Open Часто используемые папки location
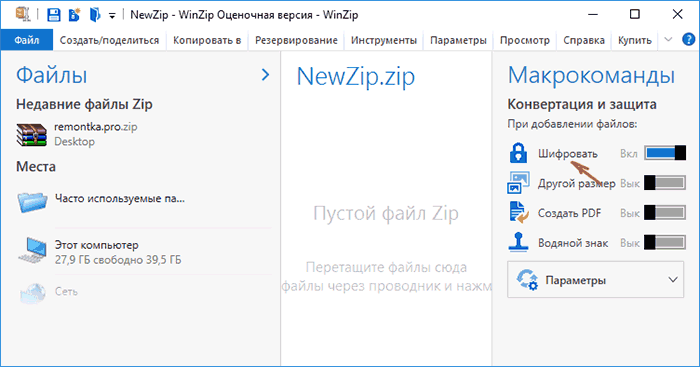Viewport: 700px width, 367px height. 120,198
